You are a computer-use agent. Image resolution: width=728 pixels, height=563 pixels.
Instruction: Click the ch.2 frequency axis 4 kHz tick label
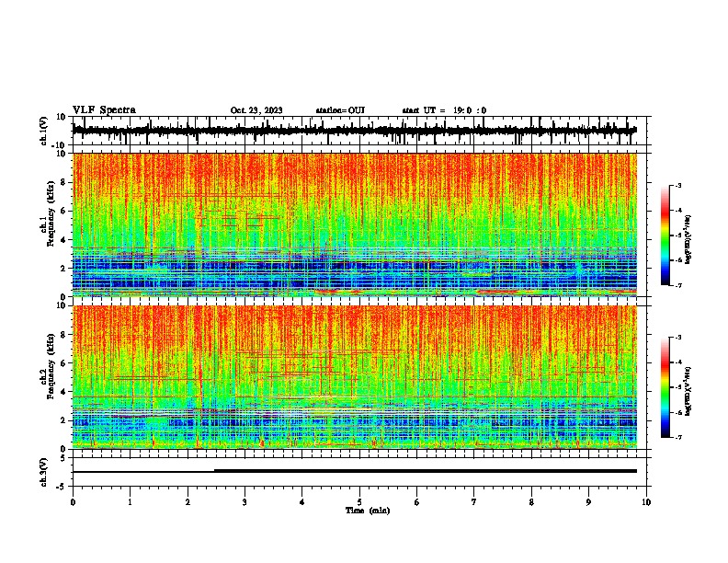(x=63, y=392)
